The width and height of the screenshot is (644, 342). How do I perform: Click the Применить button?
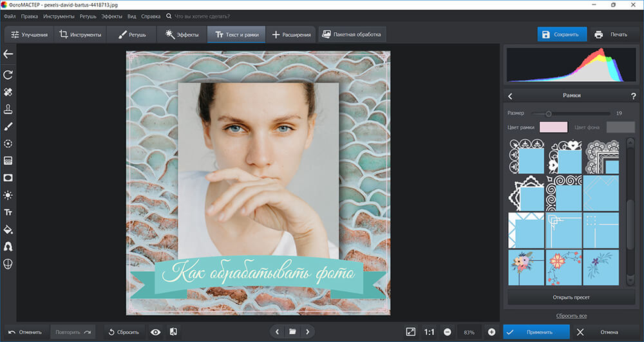(536, 332)
